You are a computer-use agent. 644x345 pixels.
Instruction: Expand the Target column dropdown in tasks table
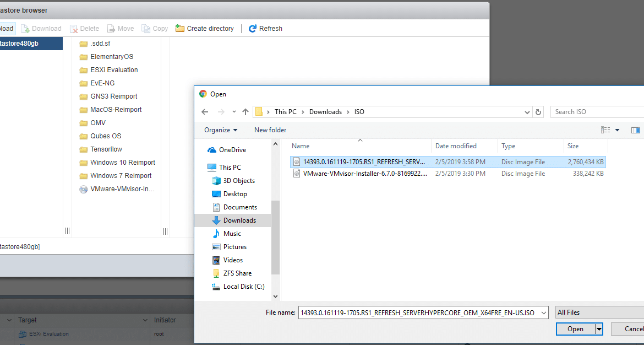[x=145, y=320]
